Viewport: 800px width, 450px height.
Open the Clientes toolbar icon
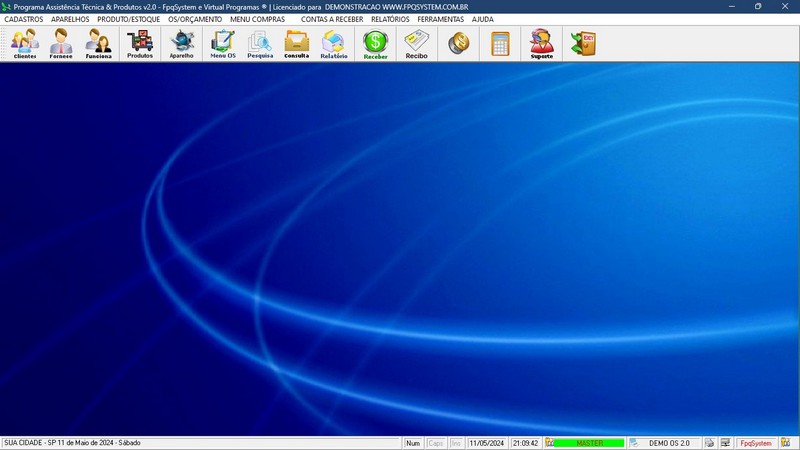point(25,44)
